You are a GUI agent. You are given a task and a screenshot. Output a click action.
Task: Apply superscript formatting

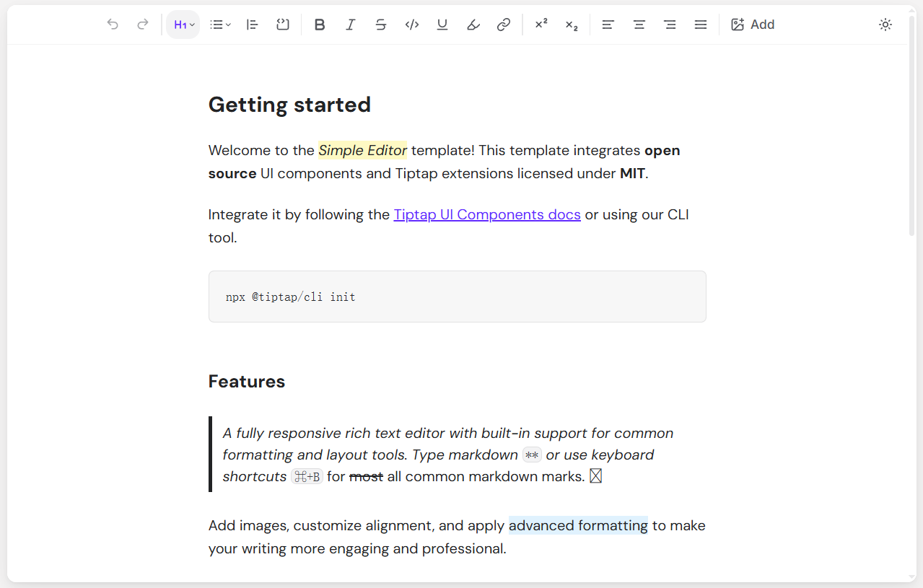[541, 25]
